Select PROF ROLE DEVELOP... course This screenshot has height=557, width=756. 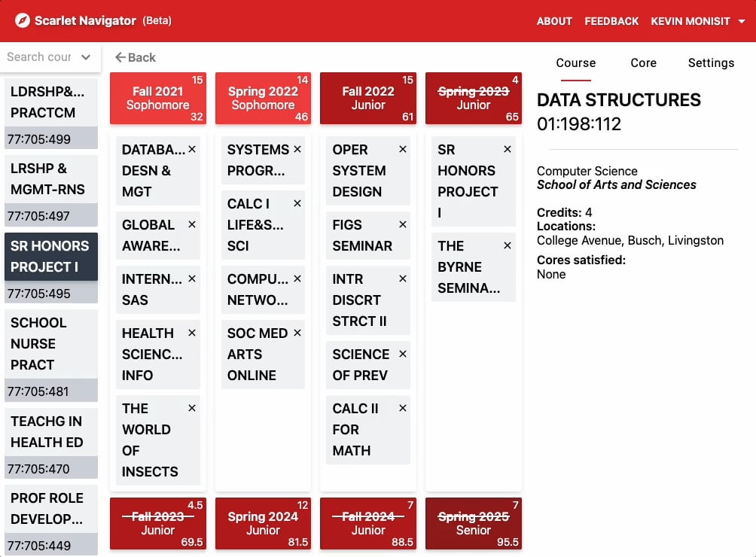pos(51,509)
